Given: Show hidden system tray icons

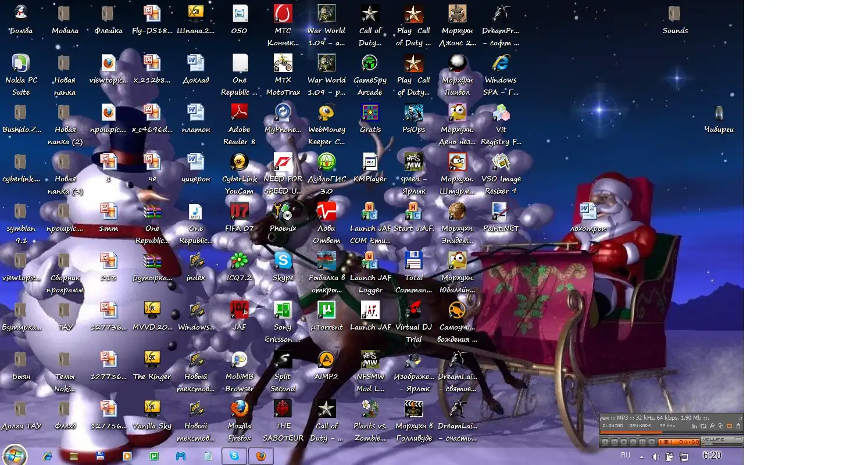Looking at the screenshot, I should tap(641, 456).
